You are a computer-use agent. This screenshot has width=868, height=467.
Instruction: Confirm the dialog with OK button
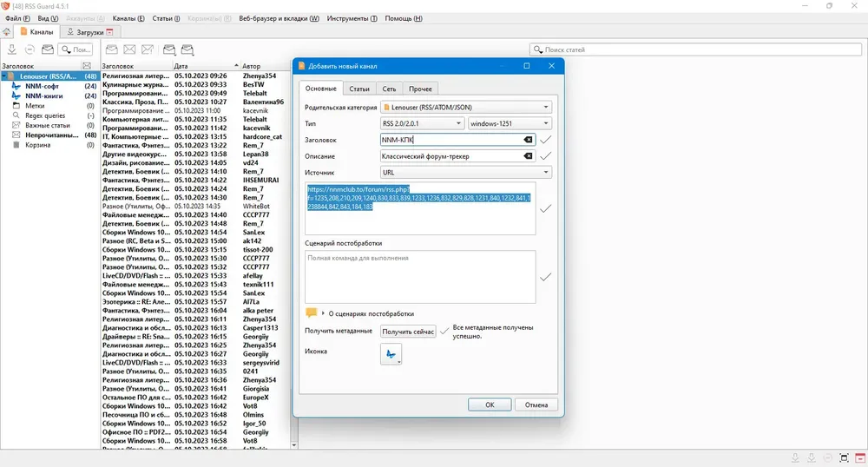tap(490, 405)
